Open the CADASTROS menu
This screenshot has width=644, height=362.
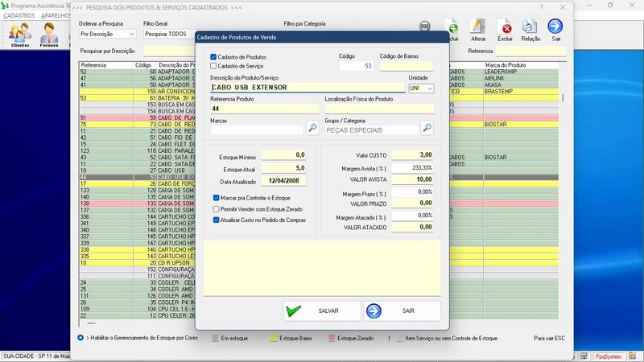[19, 15]
